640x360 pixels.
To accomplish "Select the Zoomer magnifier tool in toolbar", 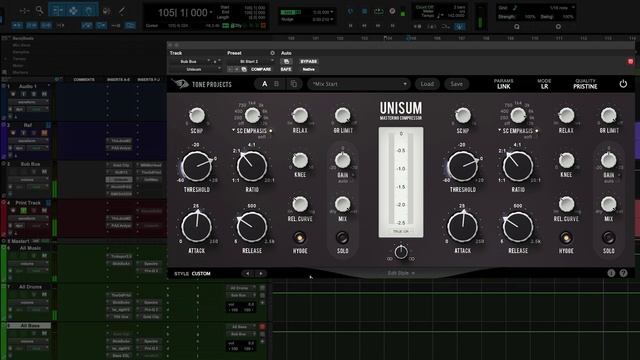I will (x=40, y=11).
